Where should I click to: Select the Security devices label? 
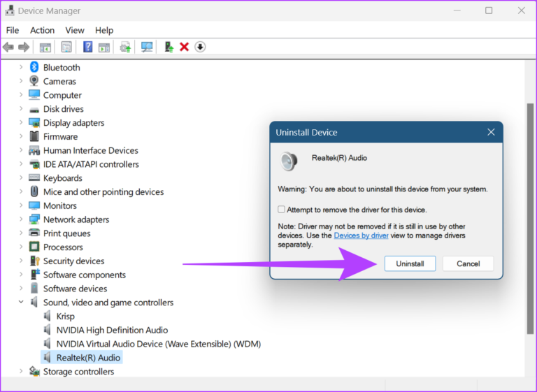click(x=73, y=261)
